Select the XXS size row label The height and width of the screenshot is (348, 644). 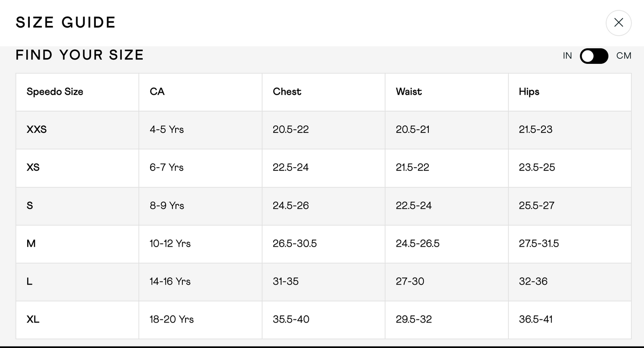coord(37,129)
